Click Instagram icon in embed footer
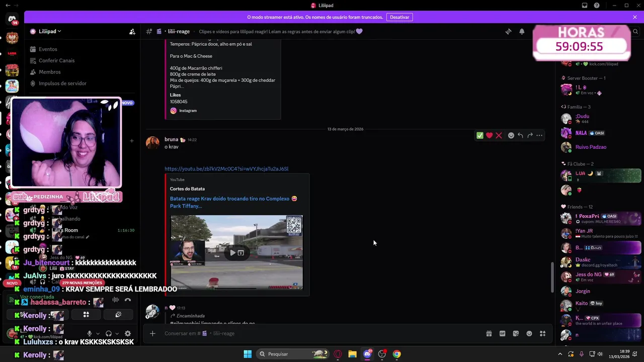The width and height of the screenshot is (644, 362). 174,111
